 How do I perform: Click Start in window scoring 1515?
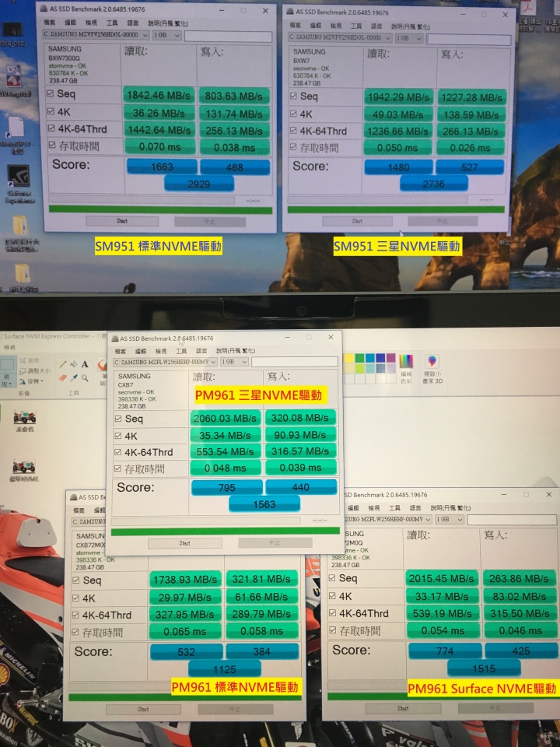pyautogui.click(x=403, y=708)
